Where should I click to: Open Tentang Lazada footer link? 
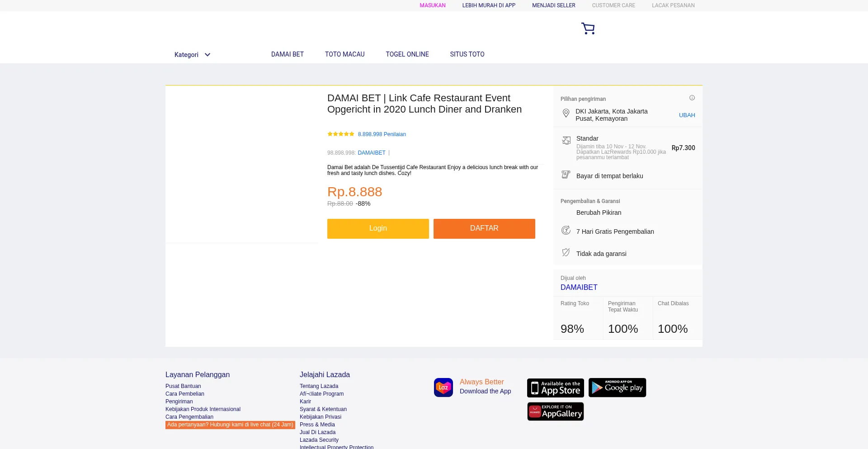click(x=319, y=386)
